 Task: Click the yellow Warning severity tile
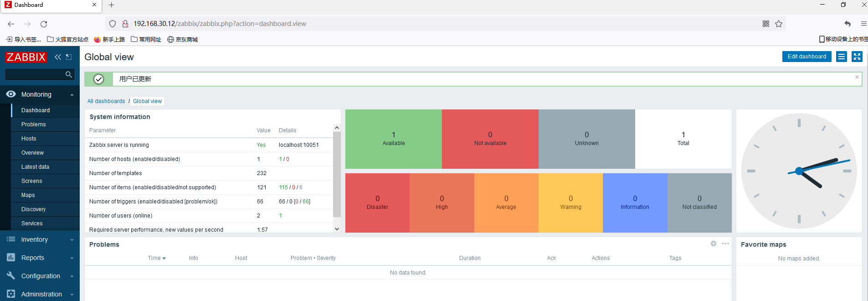point(571,203)
